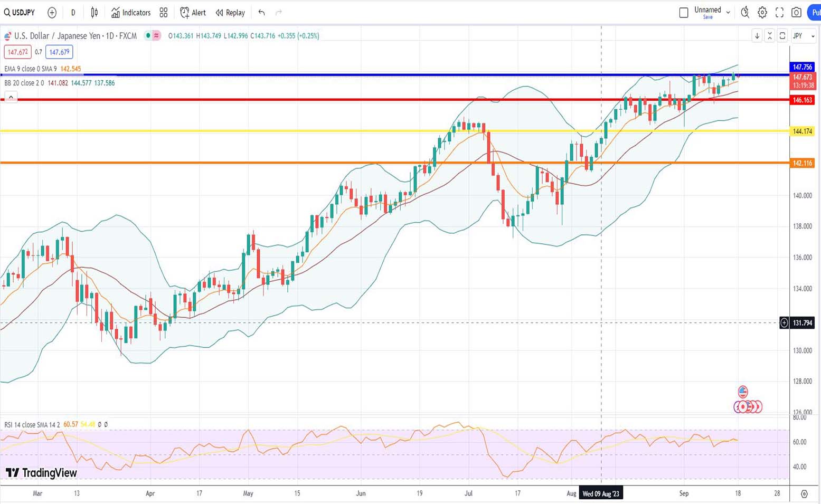The width and height of the screenshot is (821, 504).
Task: Click the US economic event flag marker
Action: coord(743,392)
